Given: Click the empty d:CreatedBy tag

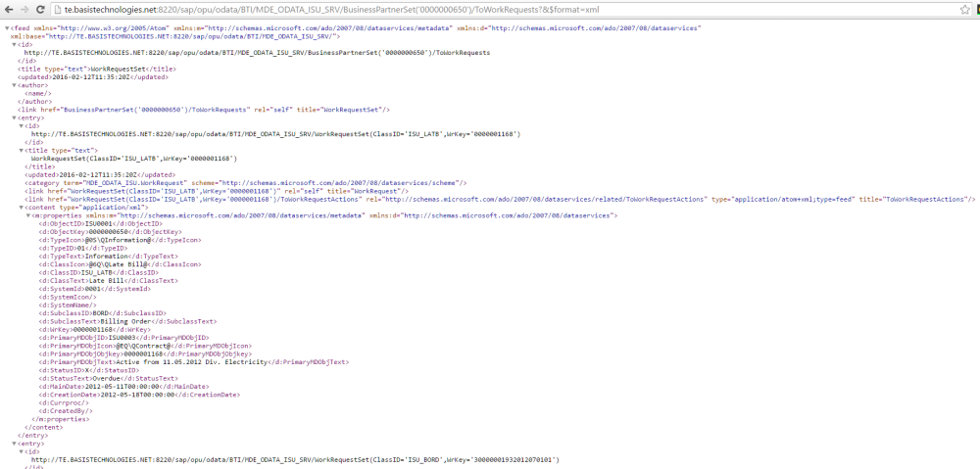Looking at the screenshot, I should (x=65, y=410).
